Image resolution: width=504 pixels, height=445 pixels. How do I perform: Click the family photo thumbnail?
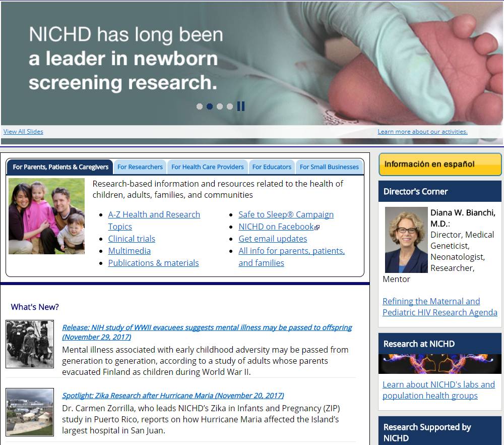pos(46,216)
